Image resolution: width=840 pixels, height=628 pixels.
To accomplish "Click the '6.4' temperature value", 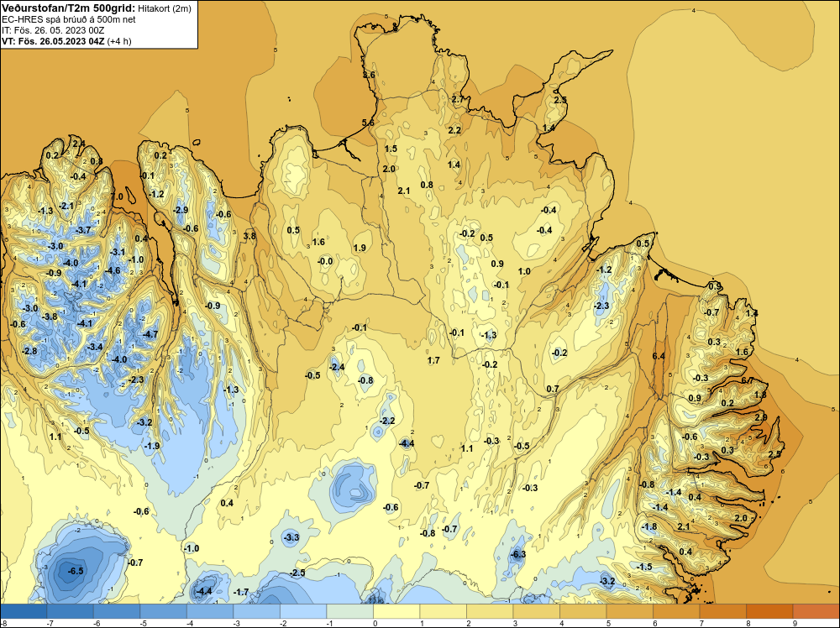I will pyautogui.click(x=659, y=356).
